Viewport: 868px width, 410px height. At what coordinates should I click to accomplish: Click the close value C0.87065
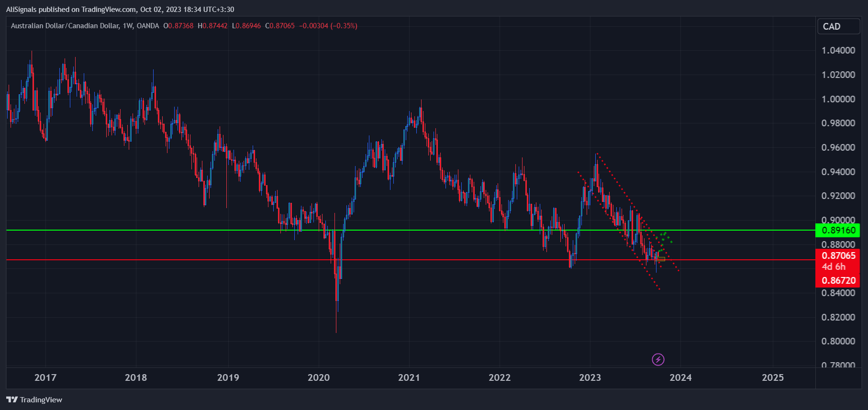tap(280, 26)
